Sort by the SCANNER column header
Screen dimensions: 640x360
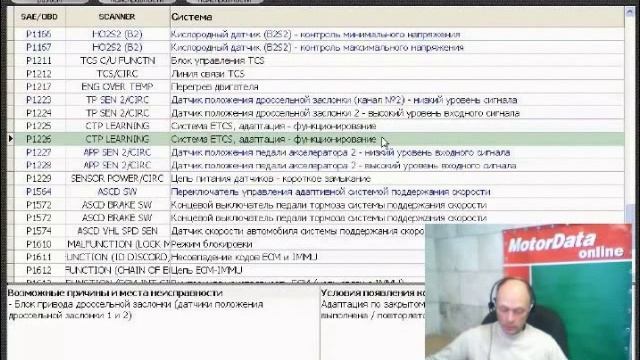click(x=117, y=17)
